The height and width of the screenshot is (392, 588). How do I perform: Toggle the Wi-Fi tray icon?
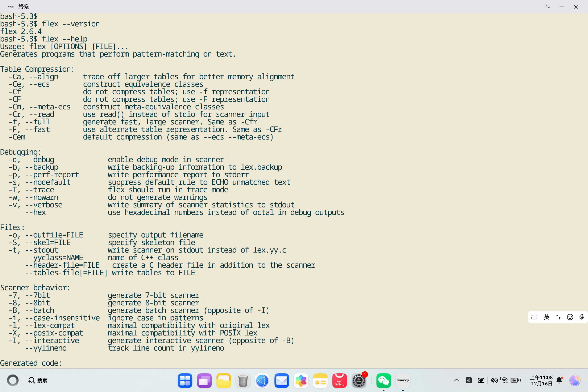tap(504, 380)
